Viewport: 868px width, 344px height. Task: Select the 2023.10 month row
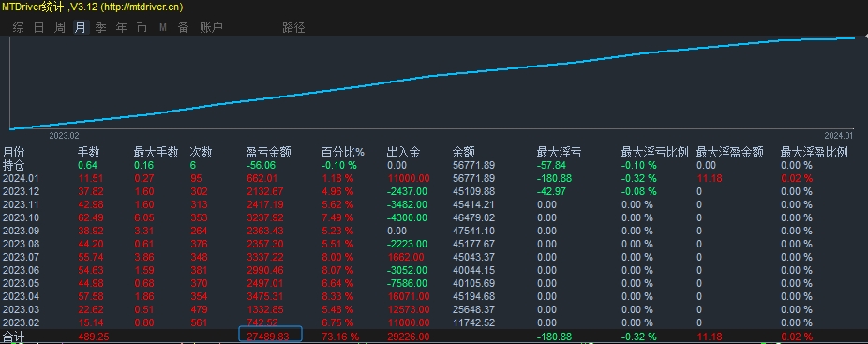click(x=434, y=217)
